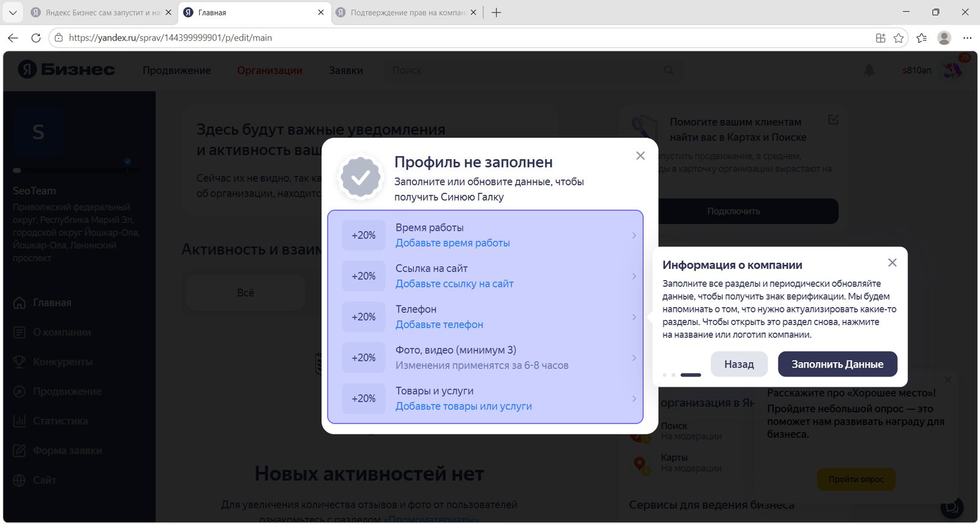Open the 'Ссылка на сайт' row chevron
Viewport: 980px width, 524px height.
tap(634, 276)
